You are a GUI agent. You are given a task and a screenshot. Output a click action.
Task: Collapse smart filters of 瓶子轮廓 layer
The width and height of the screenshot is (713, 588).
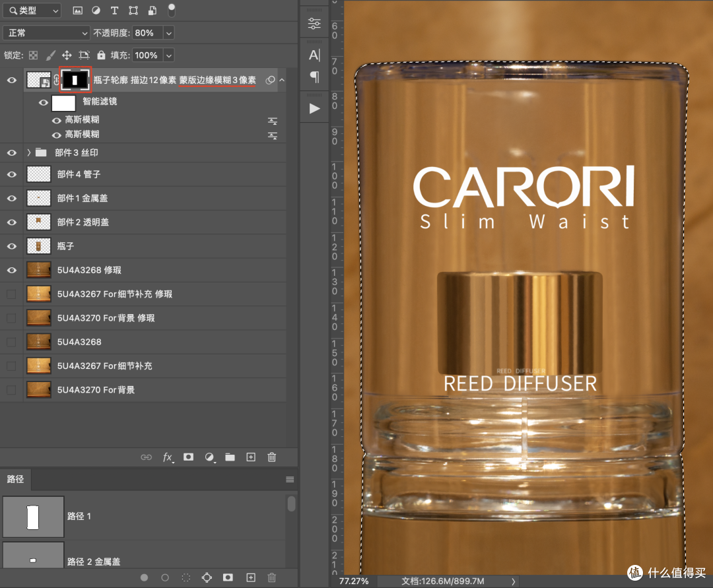tap(282, 80)
